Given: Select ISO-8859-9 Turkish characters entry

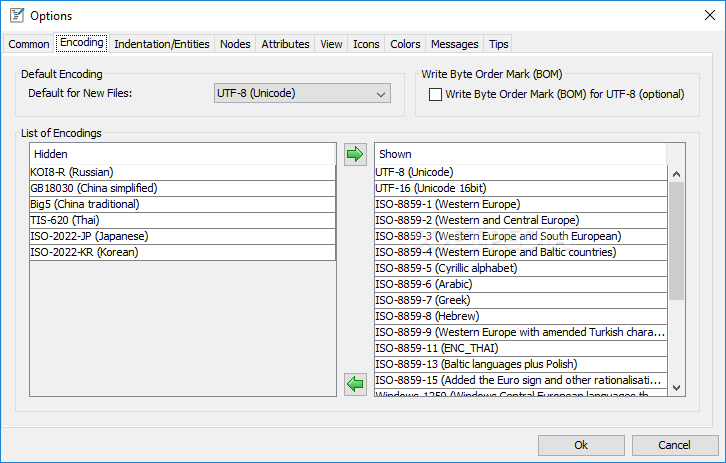Looking at the screenshot, I should tap(521, 332).
